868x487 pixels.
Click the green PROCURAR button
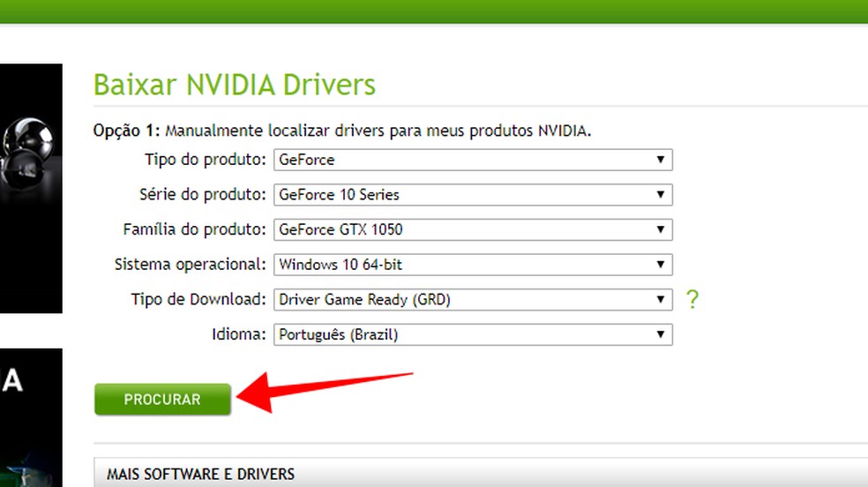click(x=162, y=399)
